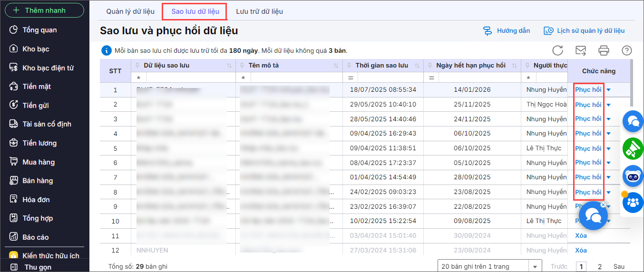Open Kho bạc điện tử module
644x272 pixels.
point(48,68)
